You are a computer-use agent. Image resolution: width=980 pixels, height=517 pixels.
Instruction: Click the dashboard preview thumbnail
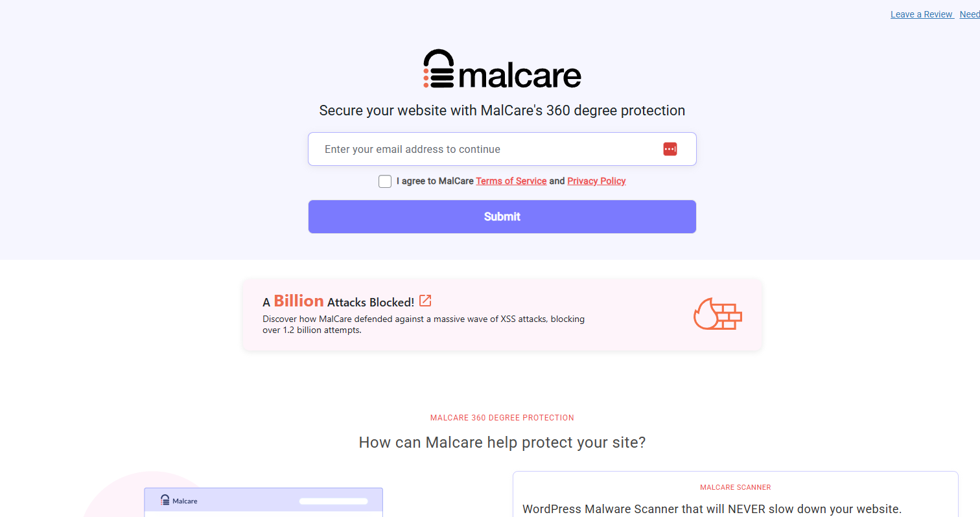pos(264,502)
